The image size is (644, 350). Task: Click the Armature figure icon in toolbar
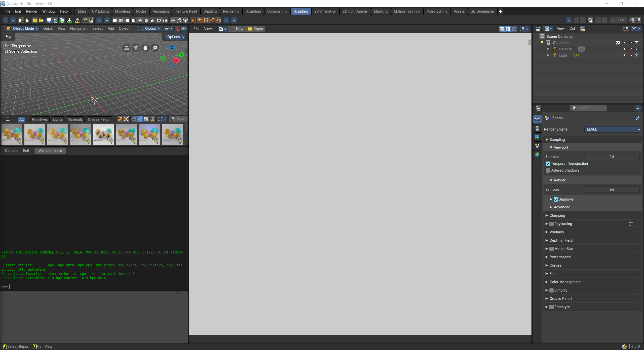(x=200, y=20)
